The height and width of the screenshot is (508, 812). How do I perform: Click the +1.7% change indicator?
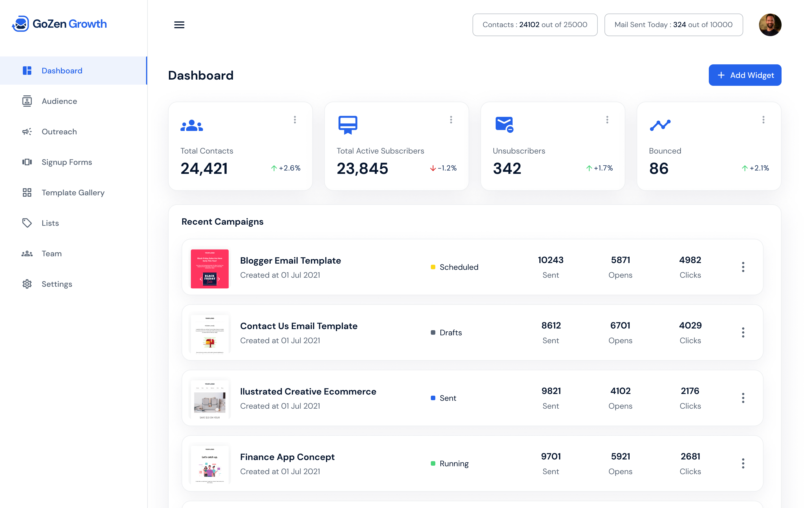click(x=599, y=168)
